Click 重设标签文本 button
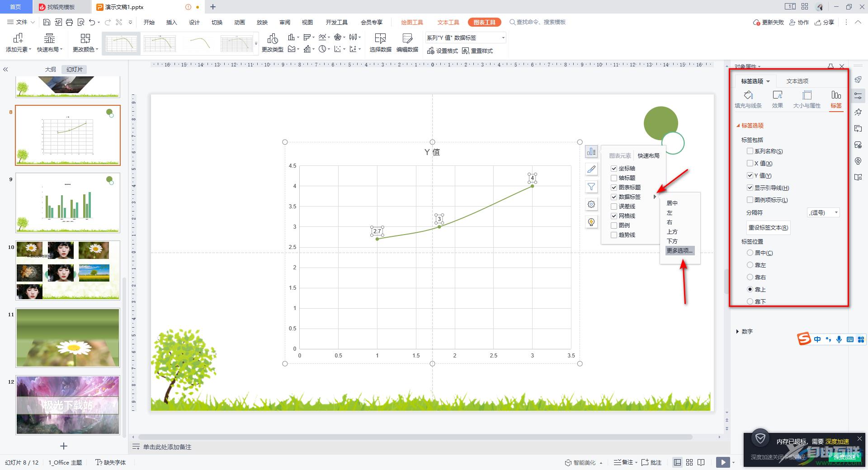868x470 pixels. (x=768, y=228)
